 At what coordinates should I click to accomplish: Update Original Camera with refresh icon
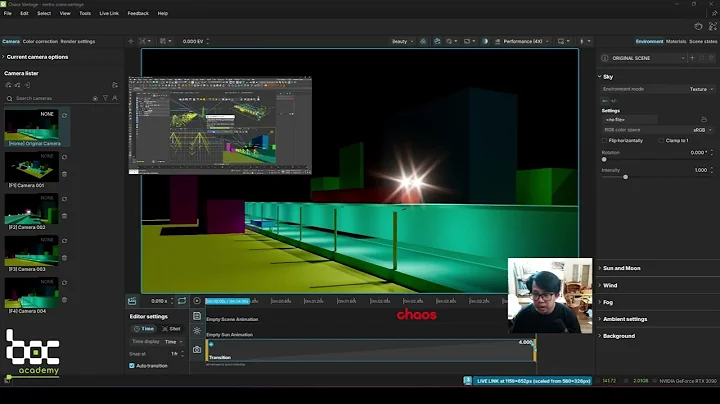click(64, 115)
